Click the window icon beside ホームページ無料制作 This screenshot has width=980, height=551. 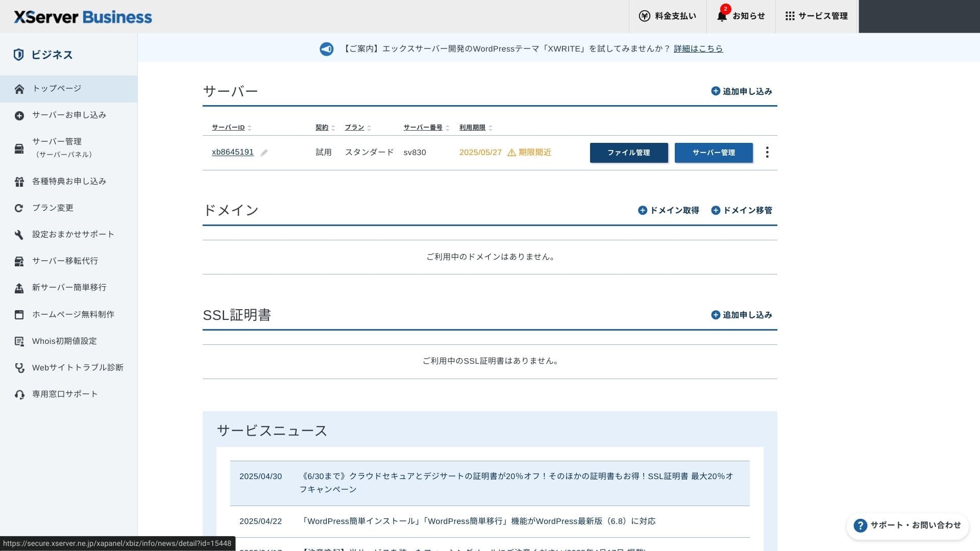(19, 315)
